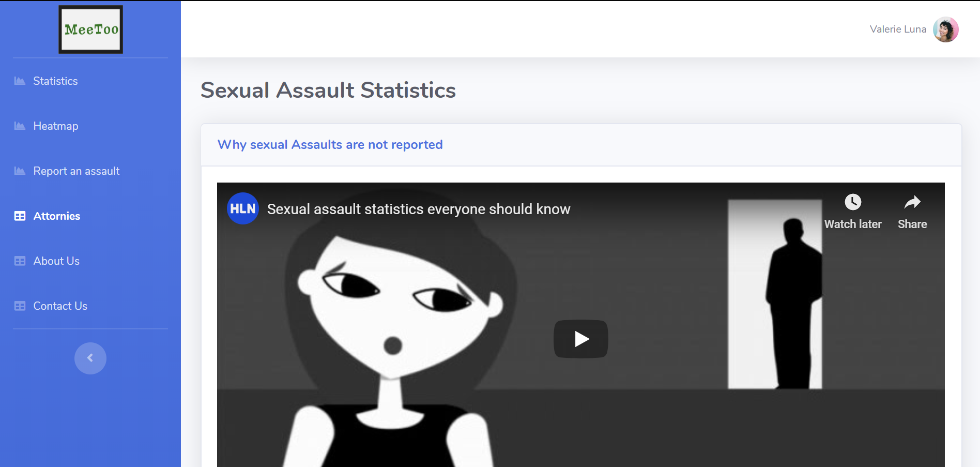
Task: Select Attornies in the sidebar
Action: coord(57,216)
